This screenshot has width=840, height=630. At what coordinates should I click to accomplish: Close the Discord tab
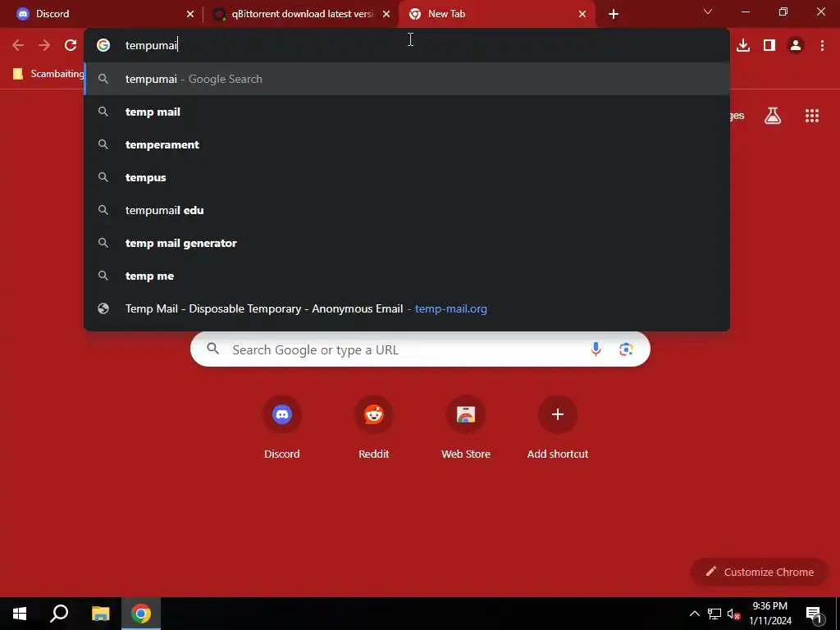click(190, 14)
